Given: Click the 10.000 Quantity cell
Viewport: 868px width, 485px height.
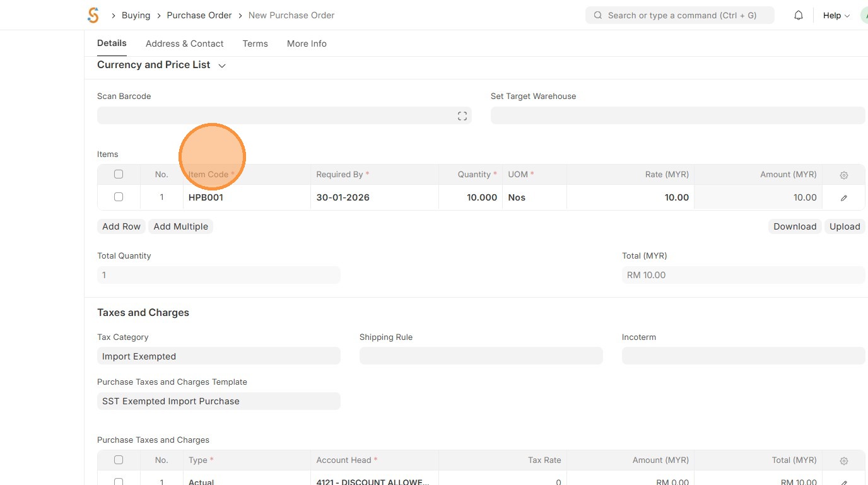Looking at the screenshot, I should pyautogui.click(x=471, y=197).
